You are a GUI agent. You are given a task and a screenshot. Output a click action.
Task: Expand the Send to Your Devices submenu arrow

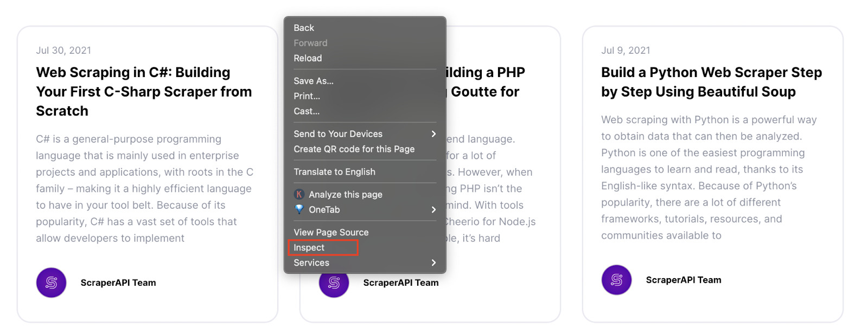point(433,134)
